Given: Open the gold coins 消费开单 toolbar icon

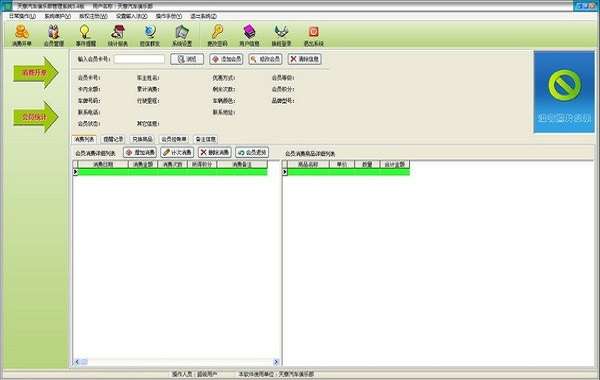Looking at the screenshot, I should (22, 36).
